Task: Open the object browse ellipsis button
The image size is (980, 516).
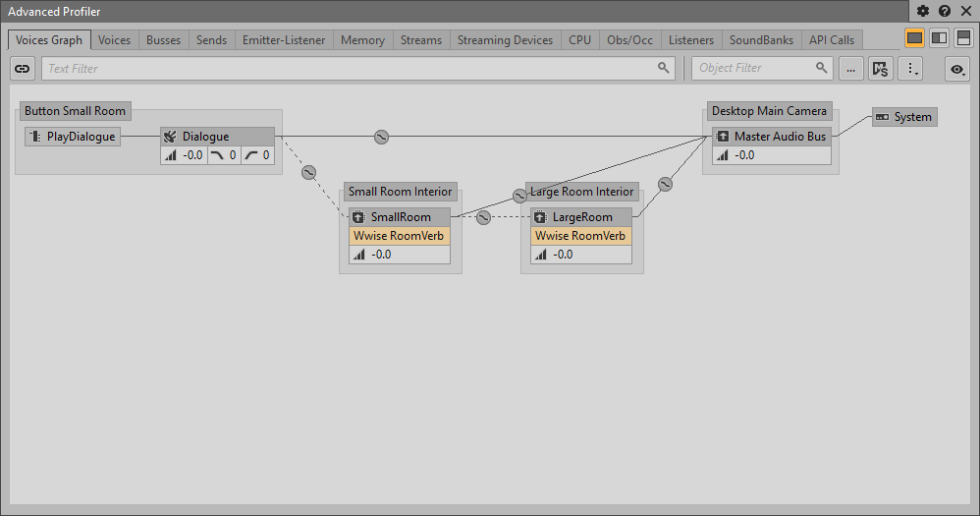Action: (850, 69)
